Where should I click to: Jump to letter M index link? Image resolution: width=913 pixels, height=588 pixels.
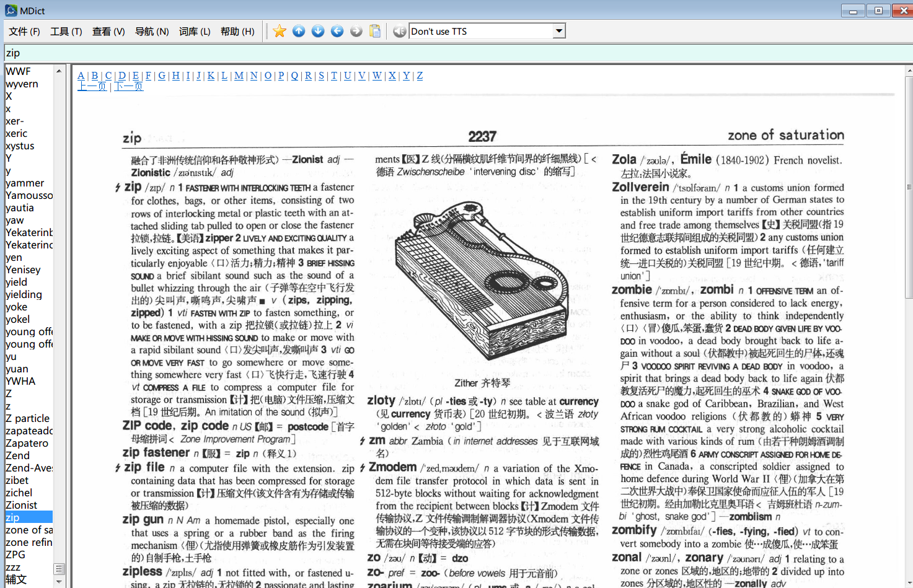coord(239,76)
